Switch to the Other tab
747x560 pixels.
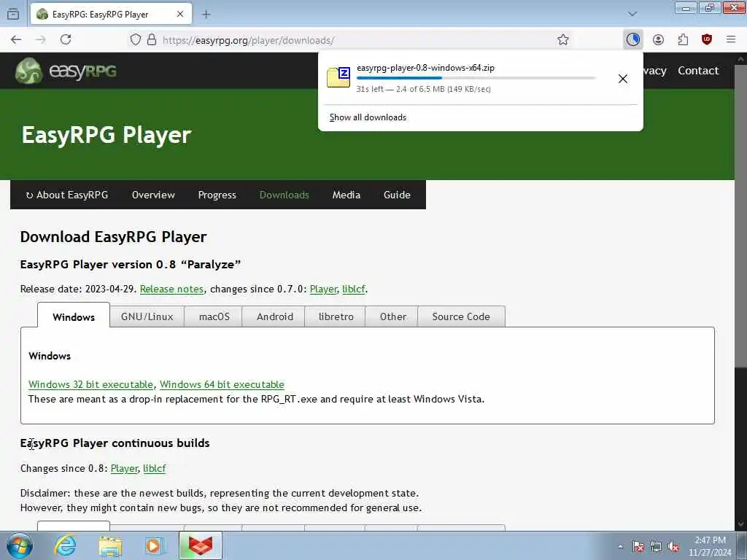(392, 316)
